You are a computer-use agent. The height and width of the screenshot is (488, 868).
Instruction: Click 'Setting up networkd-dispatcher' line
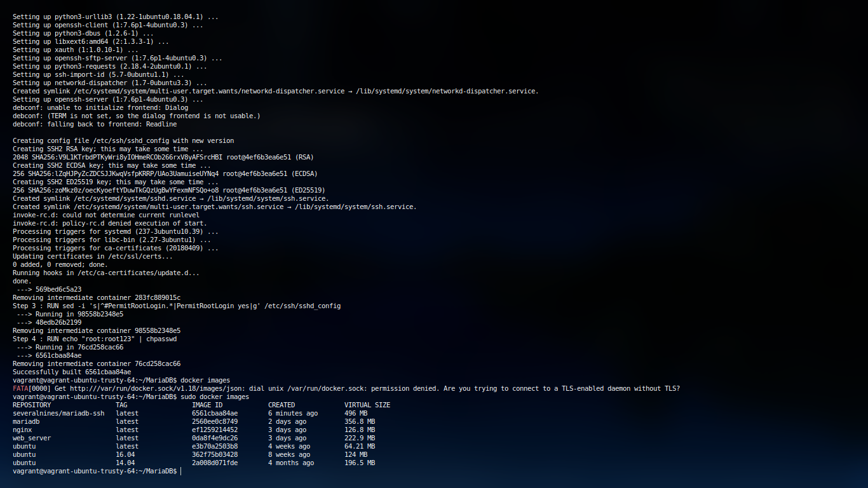tap(110, 83)
